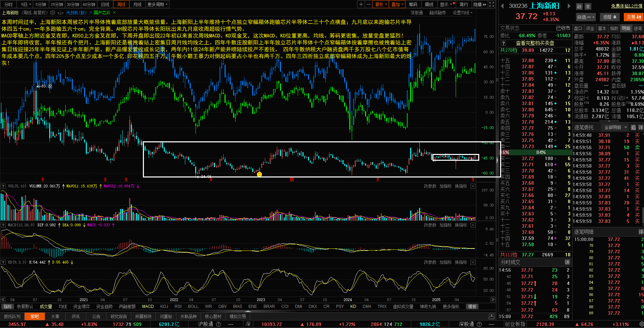Switch to the 月线 monthly chart tab
644x328 pixels.
tap(137, 4)
